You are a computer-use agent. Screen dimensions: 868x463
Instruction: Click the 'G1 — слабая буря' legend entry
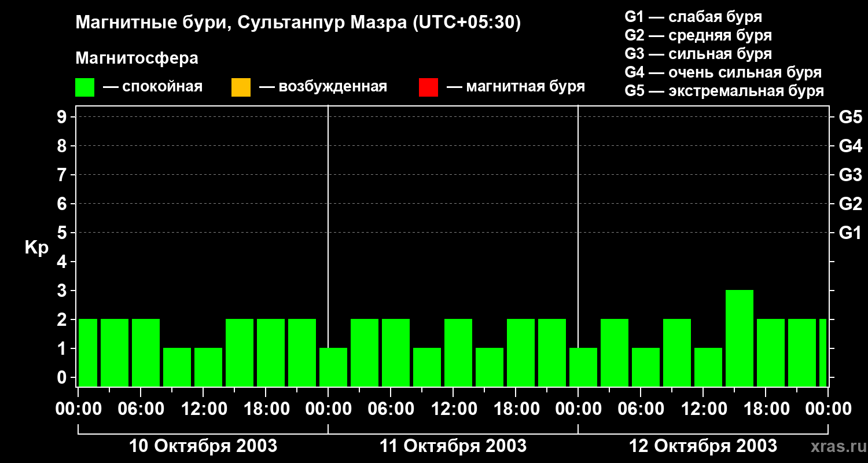(x=693, y=17)
